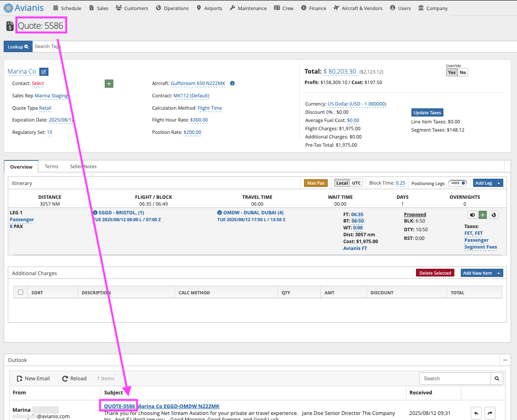Open the Crew menu
Viewport: 517px width, 420px height.
[284, 8]
